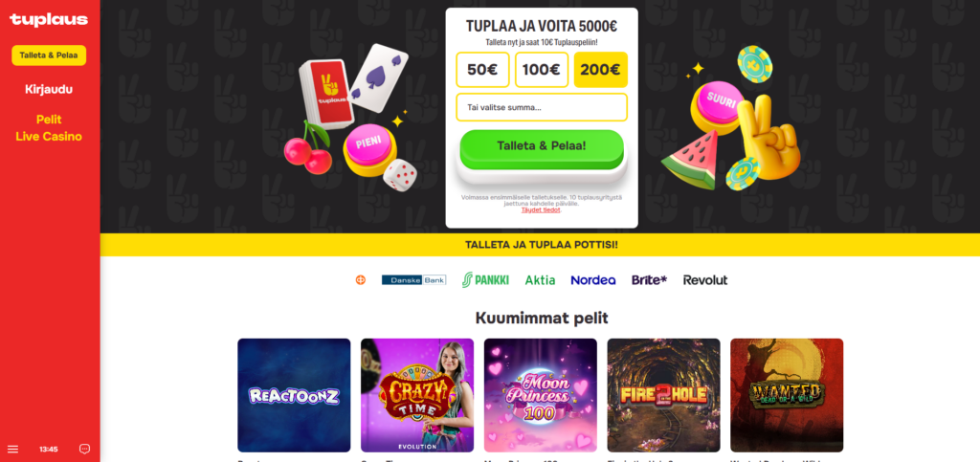Click the Nordea bank logo

click(593, 280)
